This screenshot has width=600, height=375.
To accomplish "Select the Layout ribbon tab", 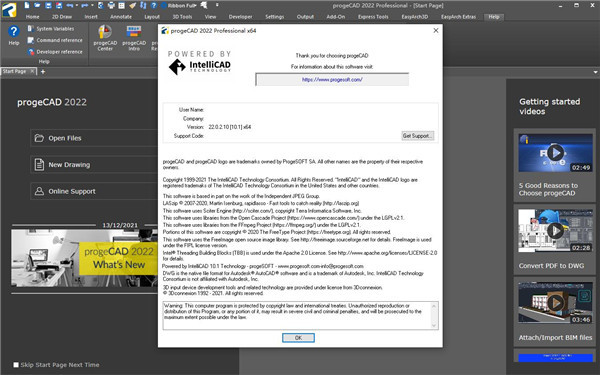I will 152,17.
